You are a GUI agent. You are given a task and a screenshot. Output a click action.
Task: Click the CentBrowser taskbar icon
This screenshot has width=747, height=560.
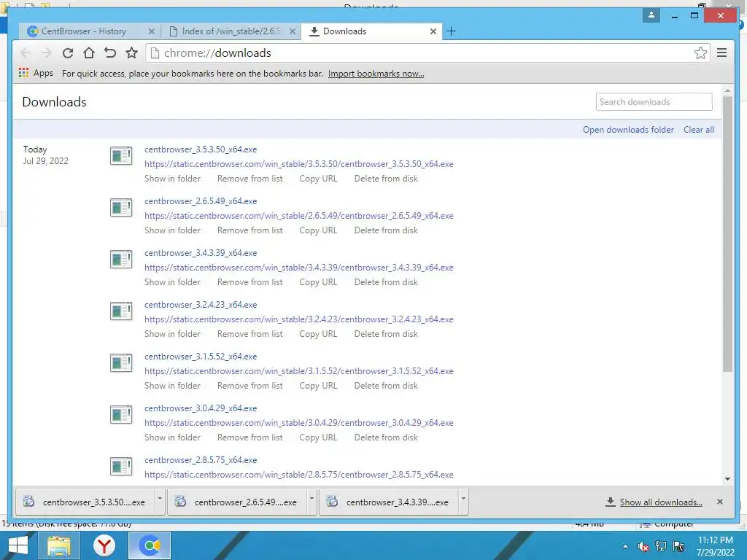150,545
